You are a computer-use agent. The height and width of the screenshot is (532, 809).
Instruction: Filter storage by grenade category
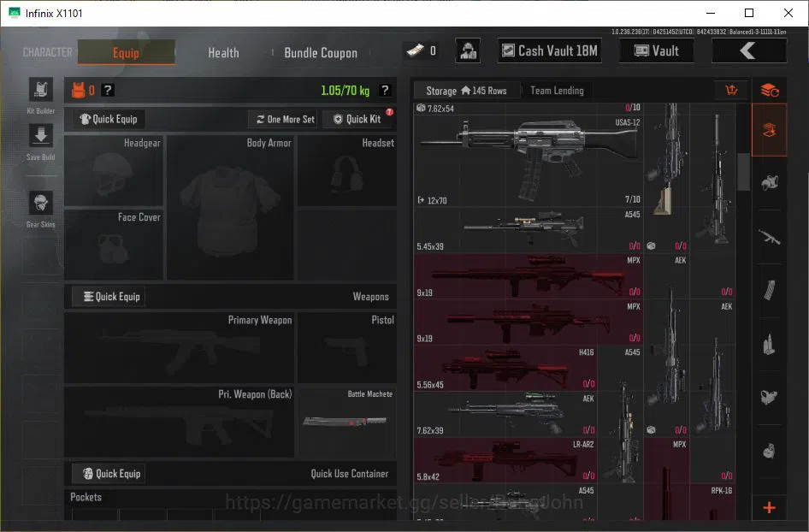(x=770, y=451)
